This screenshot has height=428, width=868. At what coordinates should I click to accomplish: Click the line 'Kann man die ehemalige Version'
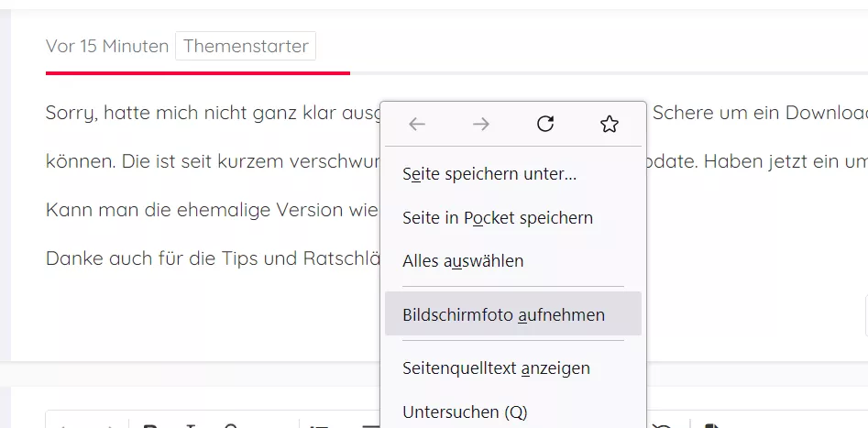coord(212,211)
